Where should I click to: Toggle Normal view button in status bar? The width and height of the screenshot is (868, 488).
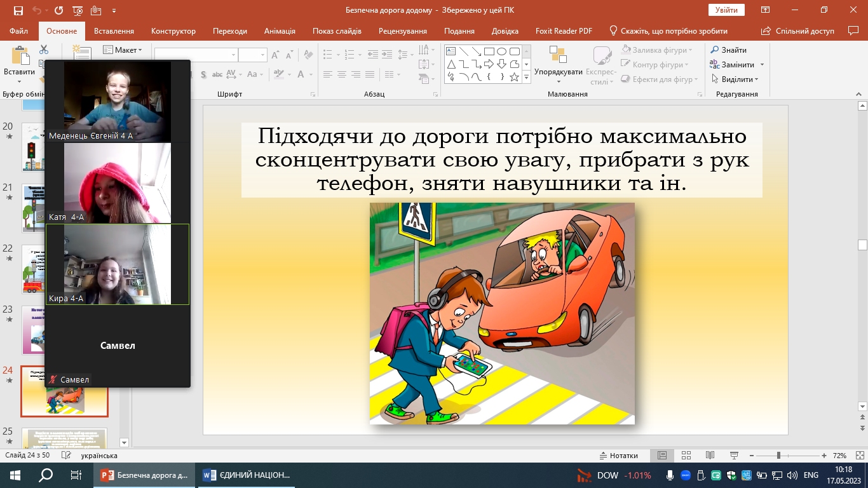pos(662,456)
